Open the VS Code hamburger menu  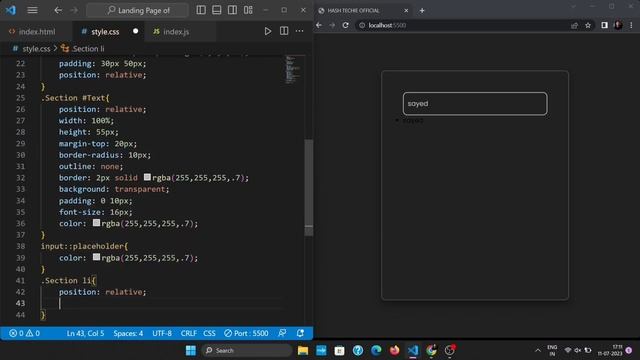[32, 10]
